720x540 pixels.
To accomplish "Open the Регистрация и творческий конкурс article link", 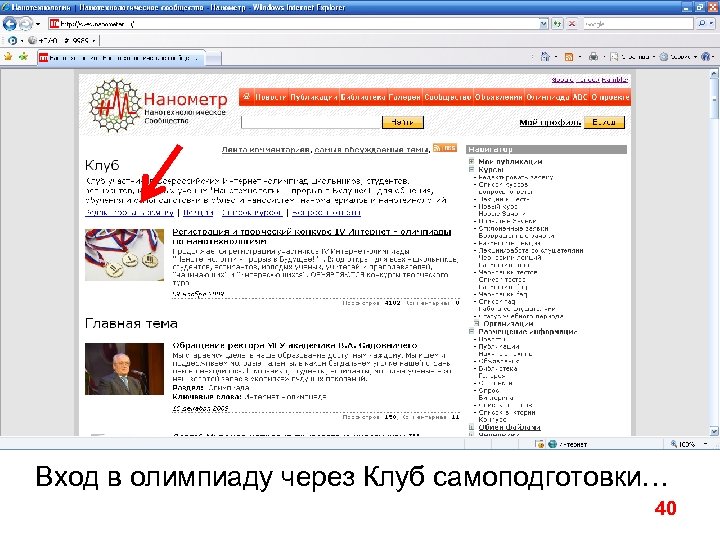I will (312, 236).
